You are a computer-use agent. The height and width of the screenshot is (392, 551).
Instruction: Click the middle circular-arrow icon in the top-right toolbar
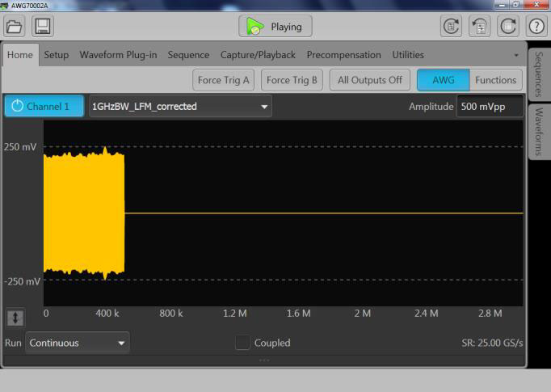point(479,26)
